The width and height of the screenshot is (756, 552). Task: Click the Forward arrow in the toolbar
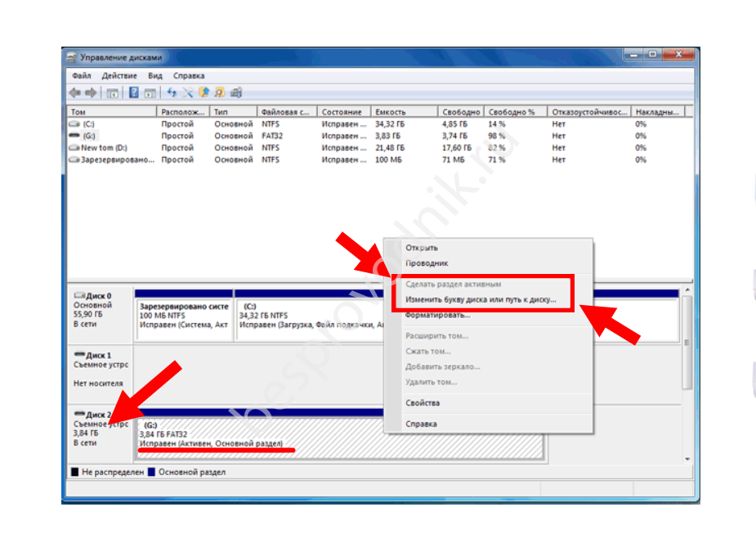coord(91,92)
